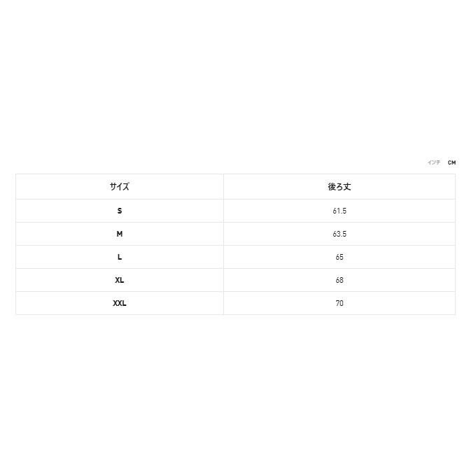Screen dimensions: 476x476
Task: Click the 61.5 back length value
Action: coord(339,211)
